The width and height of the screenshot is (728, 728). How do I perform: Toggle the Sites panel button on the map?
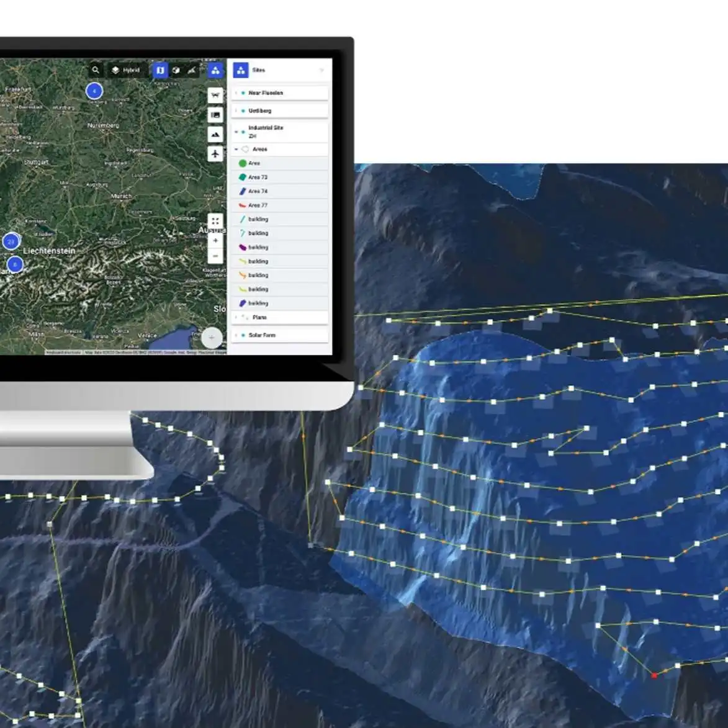(x=215, y=70)
